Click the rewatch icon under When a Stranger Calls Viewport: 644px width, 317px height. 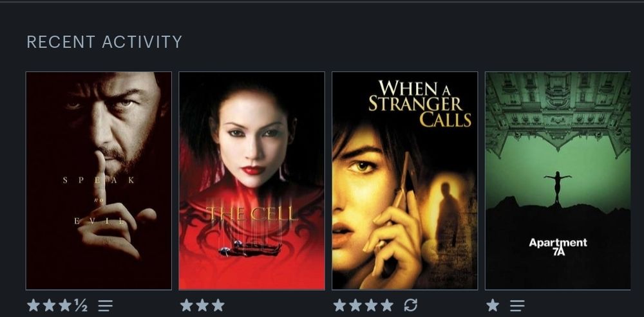pos(411,305)
